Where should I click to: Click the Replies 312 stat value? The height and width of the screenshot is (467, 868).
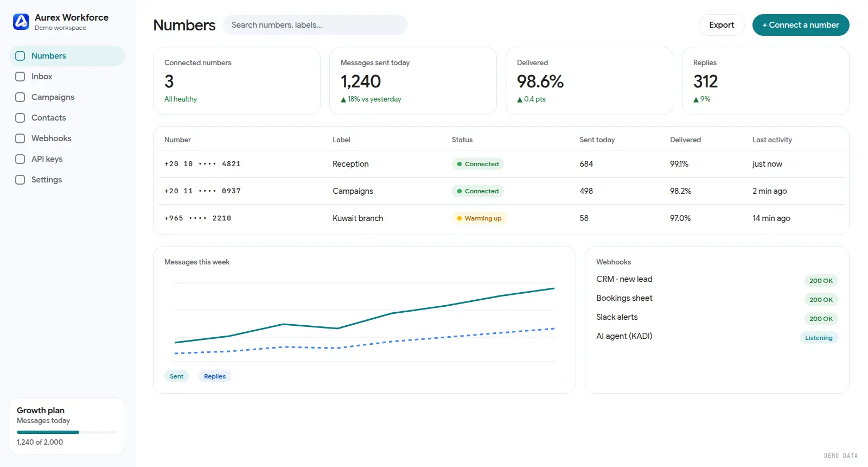[x=706, y=81]
